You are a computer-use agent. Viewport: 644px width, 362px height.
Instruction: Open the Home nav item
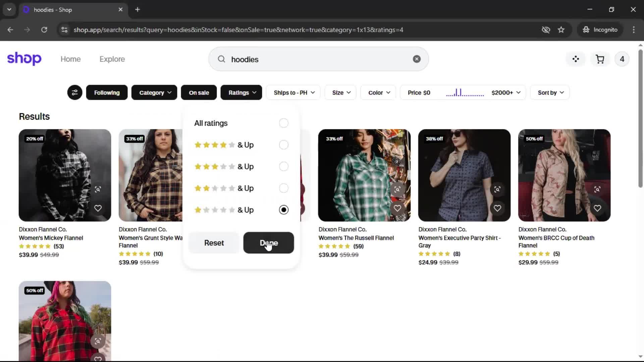[70, 59]
